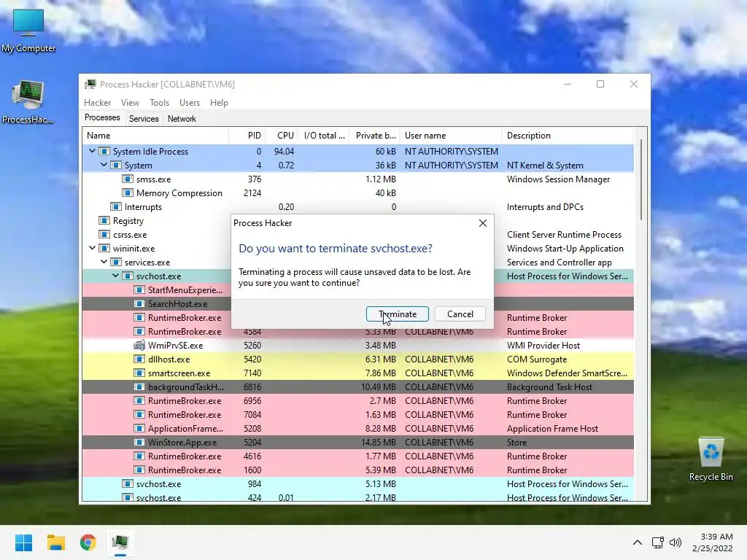Screen dimensions: 747x560
Task: Sort by the CPU column header
Action: 282,135
